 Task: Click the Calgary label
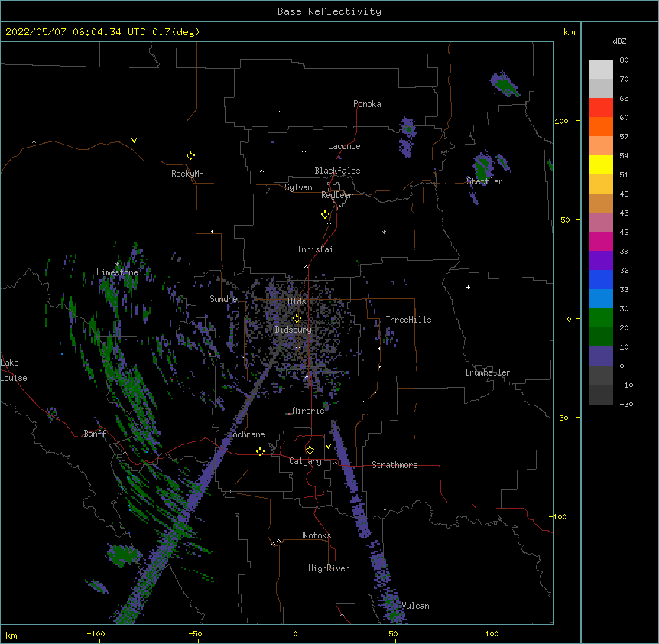pos(305,461)
